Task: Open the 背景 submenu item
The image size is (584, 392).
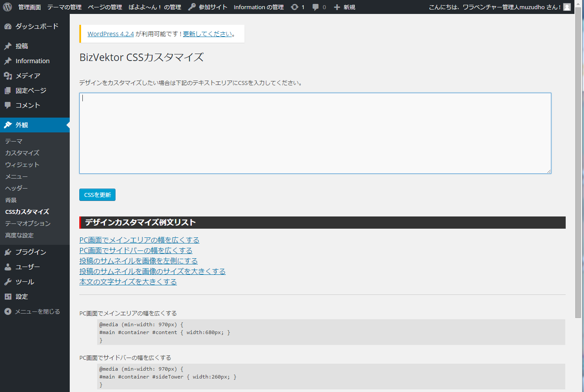Action: click(11, 200)
